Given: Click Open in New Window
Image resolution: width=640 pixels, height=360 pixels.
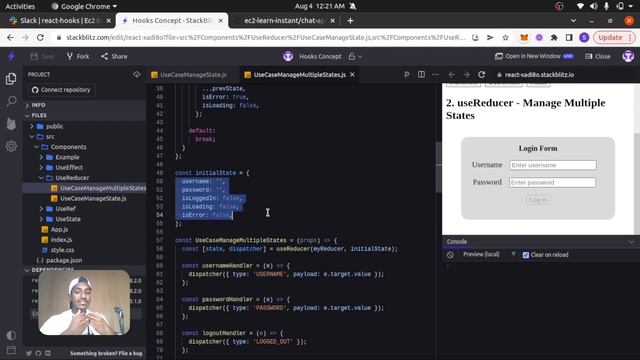Looking at the screenshot, I should [x=534, y=56].
